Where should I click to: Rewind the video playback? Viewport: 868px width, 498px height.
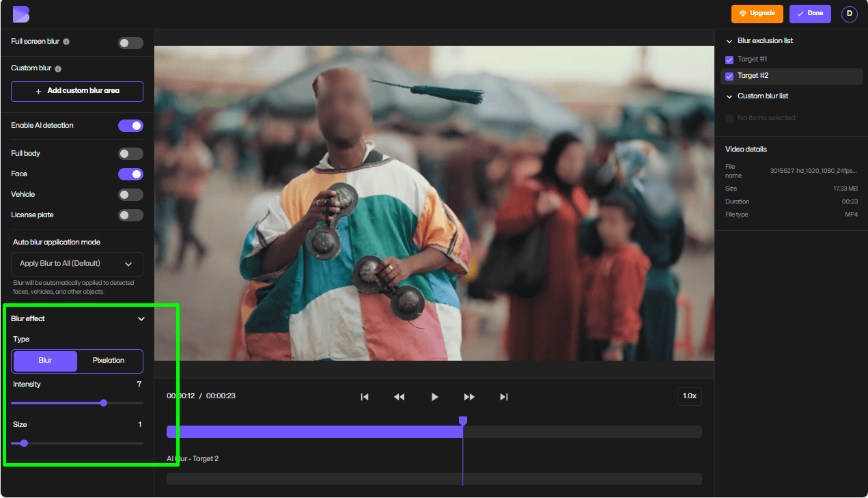(400, 397)
